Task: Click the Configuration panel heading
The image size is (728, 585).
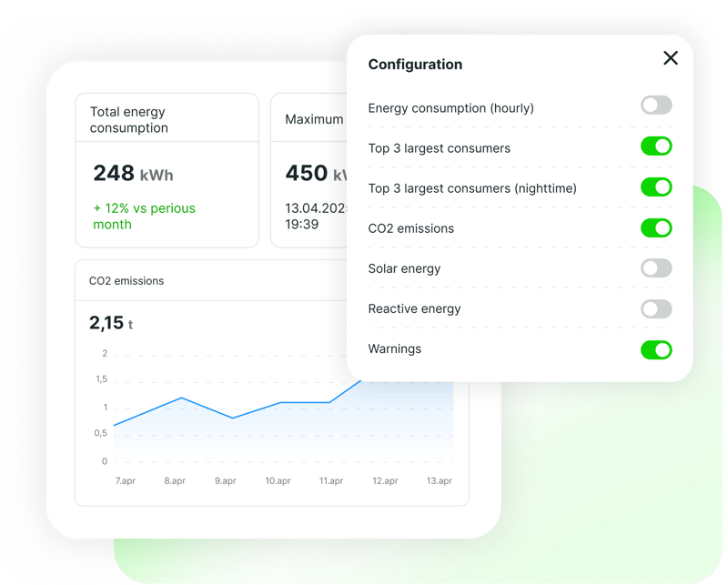Action: (415, 65)
